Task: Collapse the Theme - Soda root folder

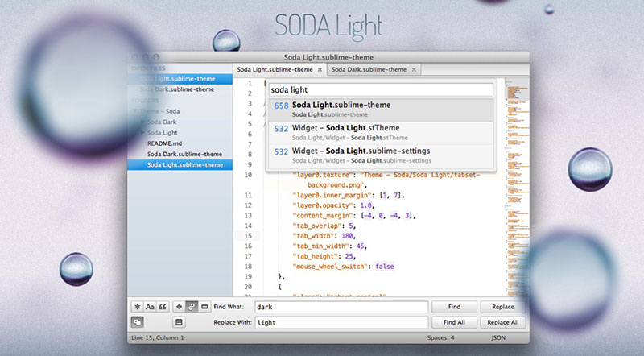Action: [x=135, y=111]
